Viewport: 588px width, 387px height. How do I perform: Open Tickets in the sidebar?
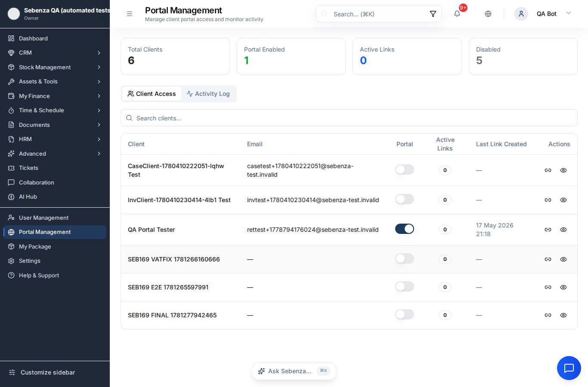[55, 168]
